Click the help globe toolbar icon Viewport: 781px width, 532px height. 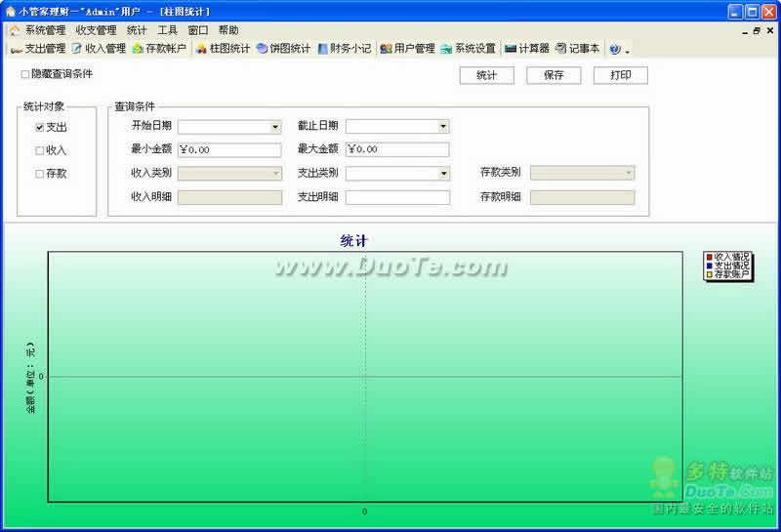[x=615, y=49]
